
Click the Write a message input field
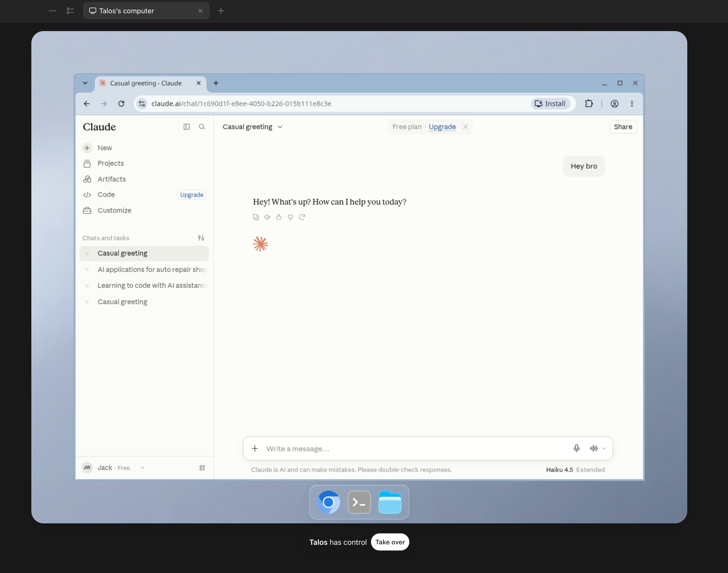[416, 448]
